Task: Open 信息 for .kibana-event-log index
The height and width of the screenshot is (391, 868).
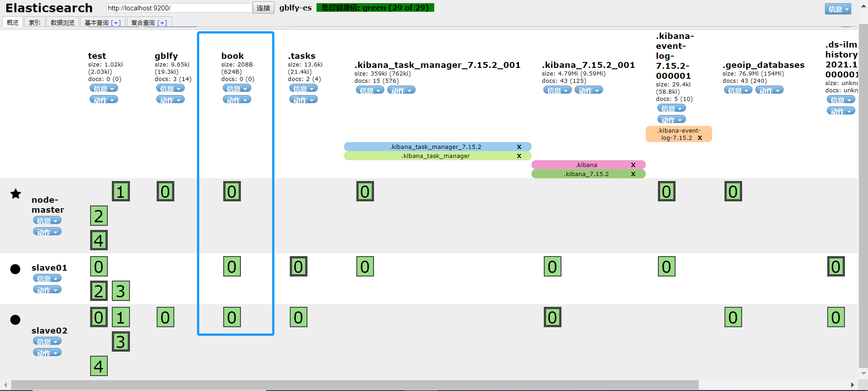Action: [x=671, y=108]
